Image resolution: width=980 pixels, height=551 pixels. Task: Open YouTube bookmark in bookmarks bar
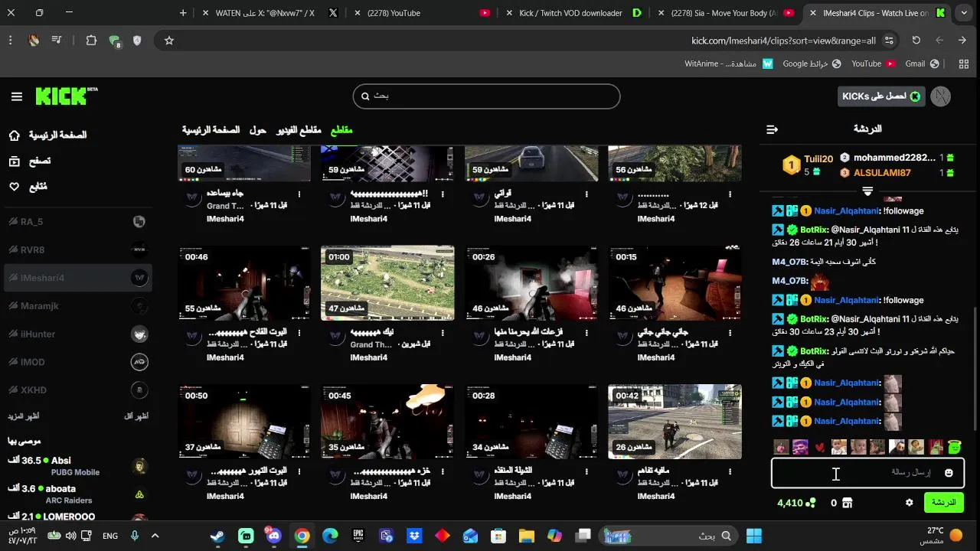(x=873, y=64)
